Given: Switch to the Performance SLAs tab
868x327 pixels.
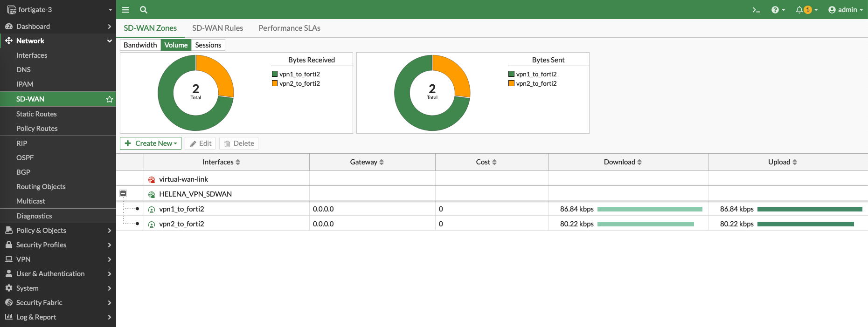Looking at the screenshot, I should [289, 28].
